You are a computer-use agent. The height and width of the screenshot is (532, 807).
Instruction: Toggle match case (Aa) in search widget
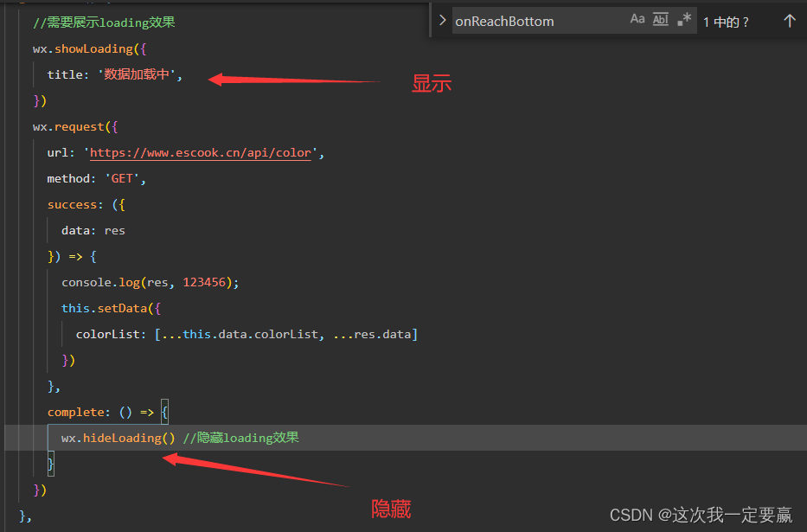click(637, 18)
